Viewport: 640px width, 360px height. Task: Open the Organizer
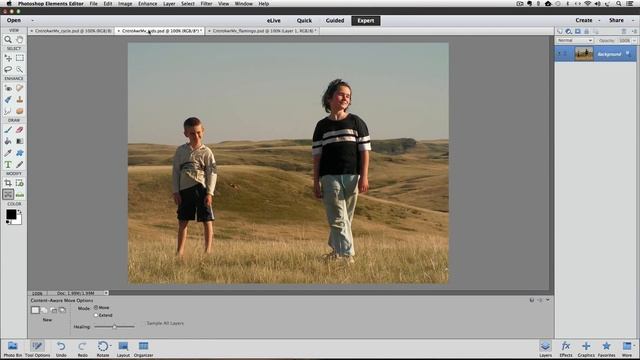pos(143,349)
